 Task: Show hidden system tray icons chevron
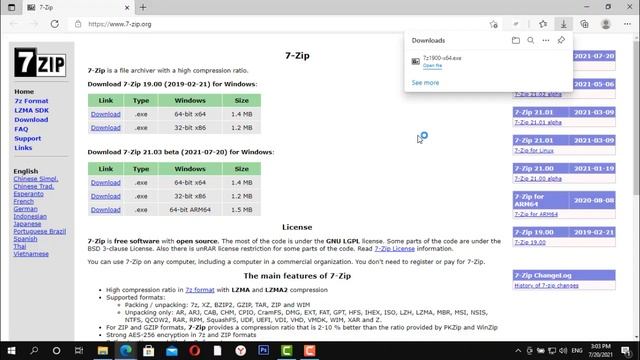[x=518, y=351]
